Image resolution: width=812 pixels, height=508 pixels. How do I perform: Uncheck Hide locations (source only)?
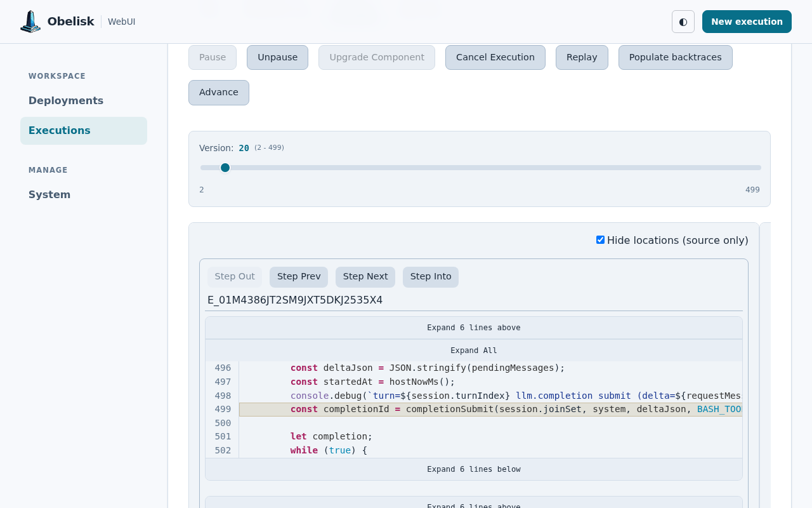coord(600,240)
